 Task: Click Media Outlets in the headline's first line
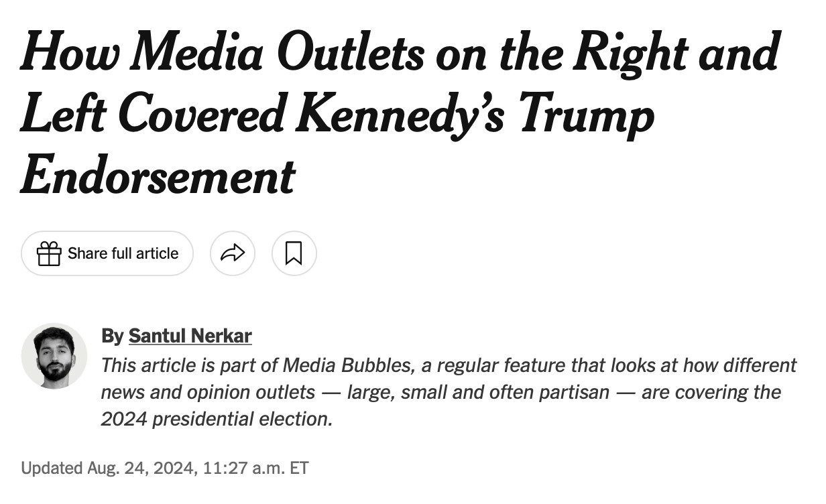tap(278, 54)
